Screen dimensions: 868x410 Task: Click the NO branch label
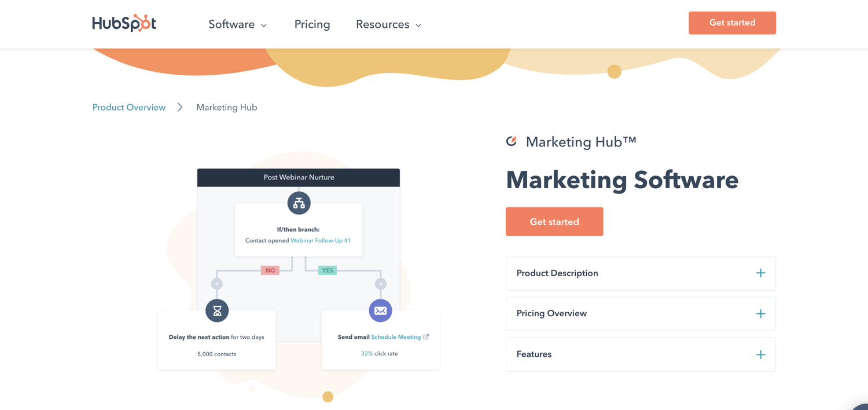(270, 270)
